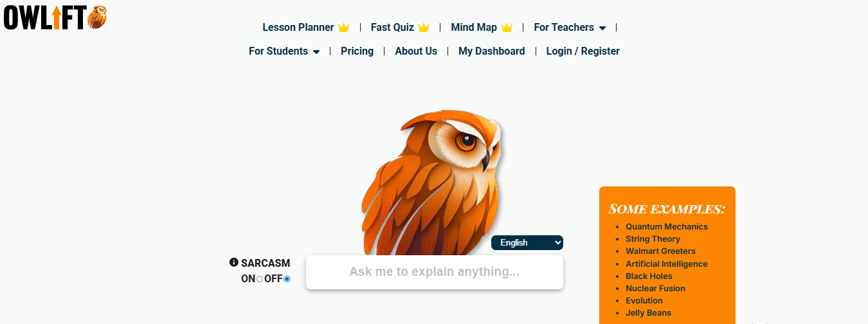This screenshot has height=324, width=868.
Task: Focus the 'Ask me to explain anything' field
Action: pyautogui.click(x=435, y=272)
